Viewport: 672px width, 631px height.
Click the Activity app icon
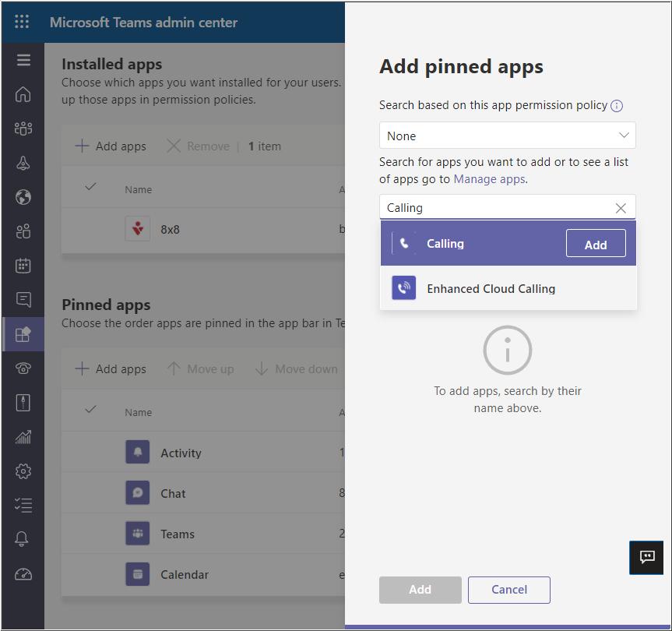138,452
